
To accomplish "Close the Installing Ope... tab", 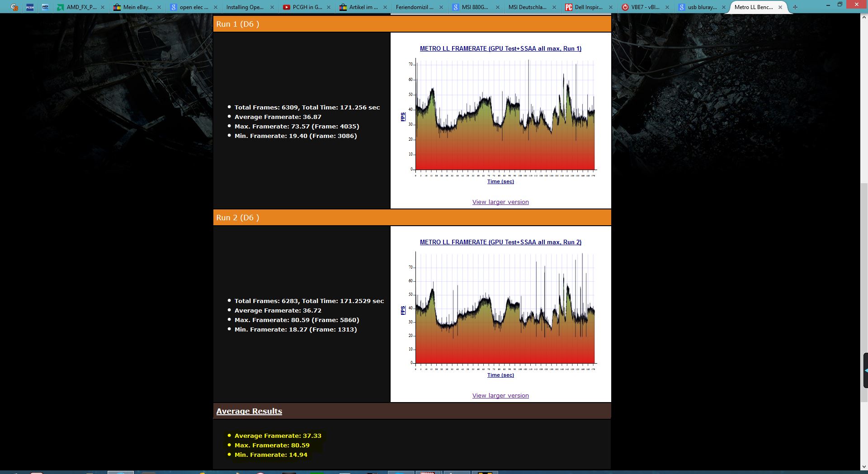I will coord(272,7).
